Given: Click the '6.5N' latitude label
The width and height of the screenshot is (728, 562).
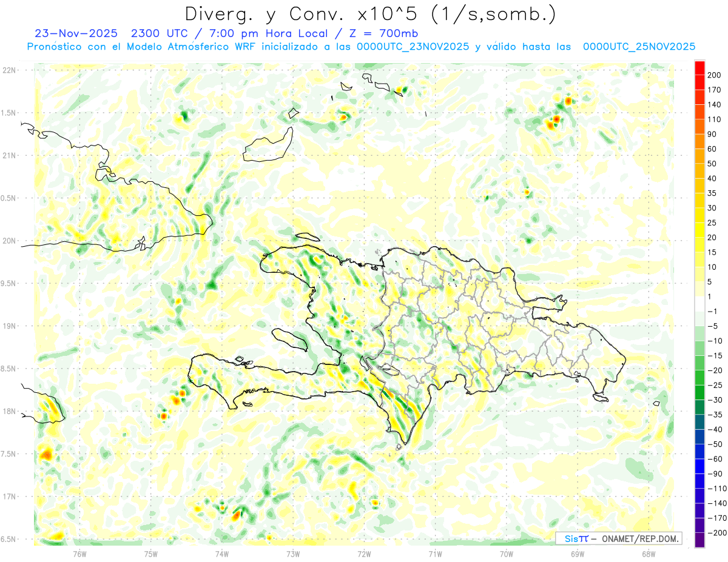Looking at the screenshot, I should pos(9,540).
